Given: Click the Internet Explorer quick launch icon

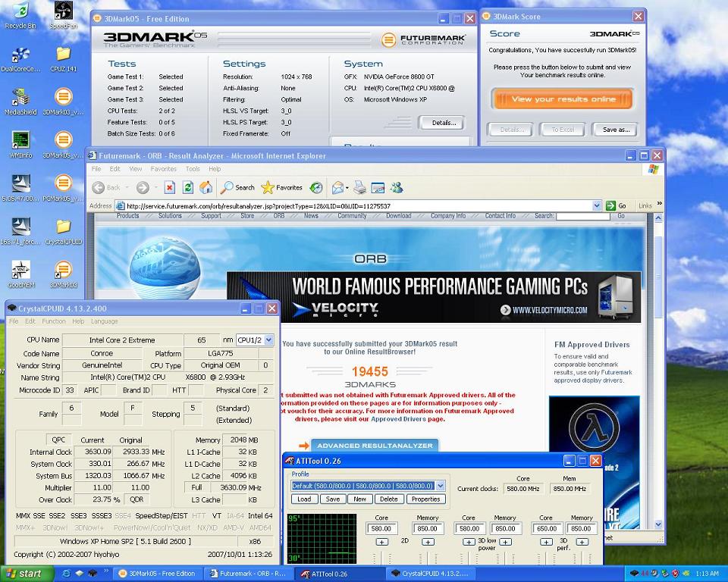Looking at the screenshot, I should (66, 574).
